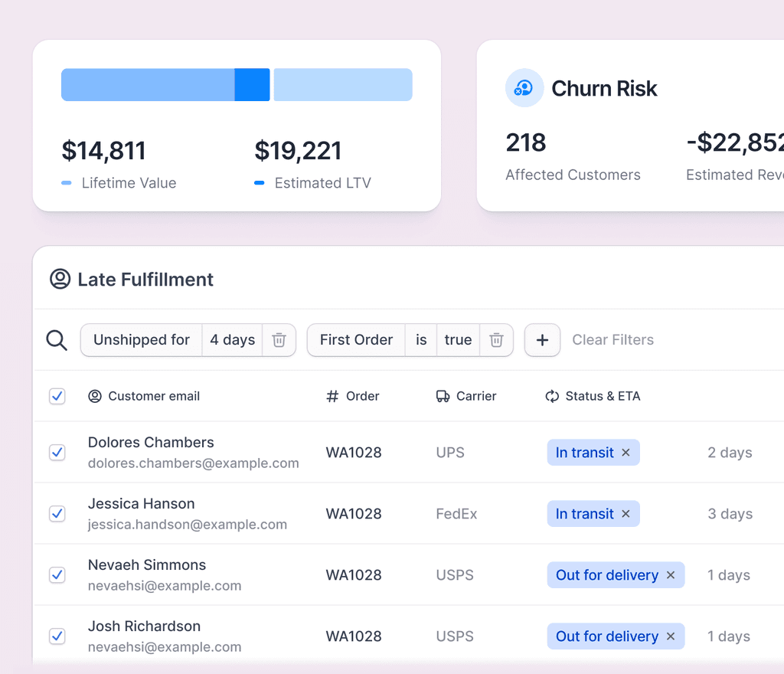Open the Unshipped for filter field

(x=142, y=340)
